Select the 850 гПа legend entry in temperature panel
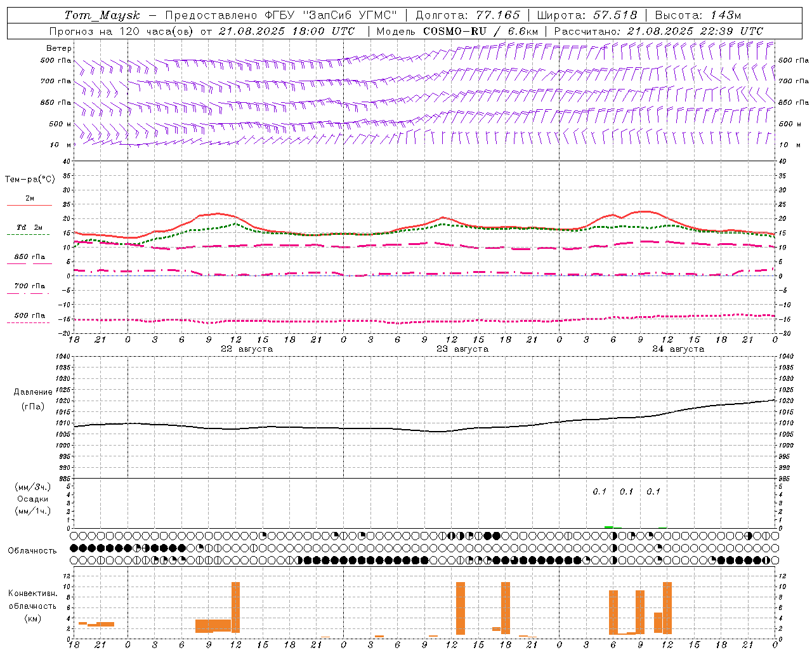 pos(30,256)
